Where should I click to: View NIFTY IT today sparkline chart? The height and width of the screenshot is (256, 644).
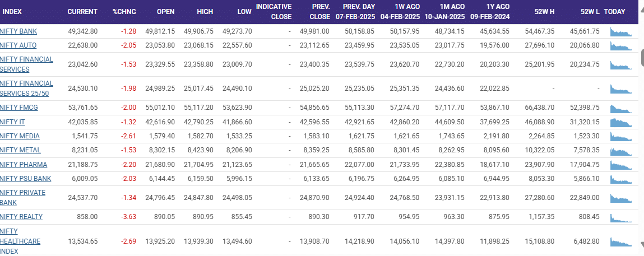pyautogui.click(x=621, y=123)
